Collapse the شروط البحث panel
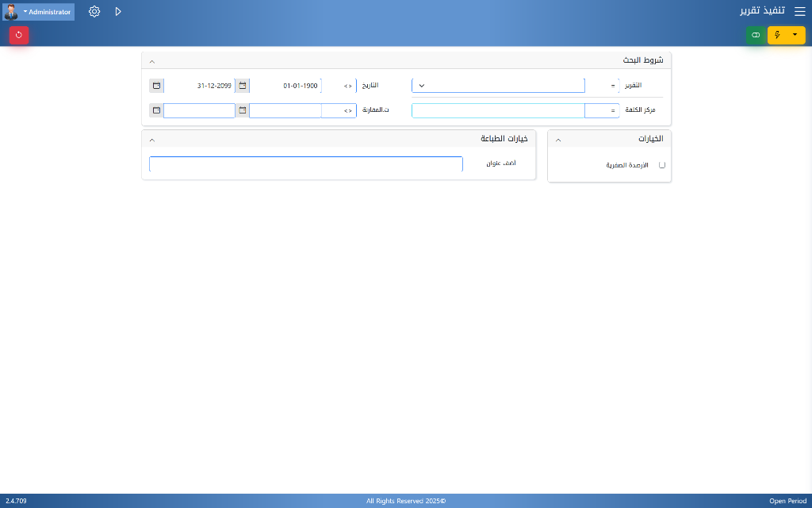This screenshot has height=508, width=812. pos(152,60)
